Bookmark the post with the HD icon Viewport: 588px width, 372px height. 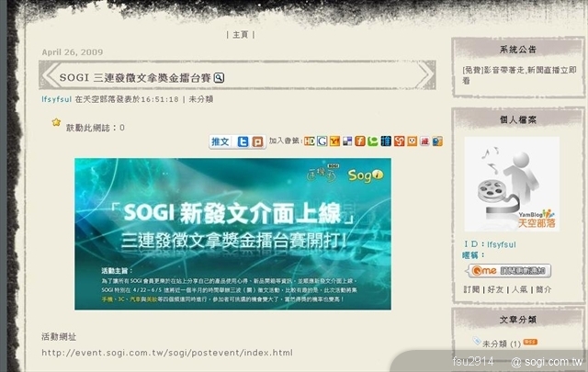tap(310, 141)
